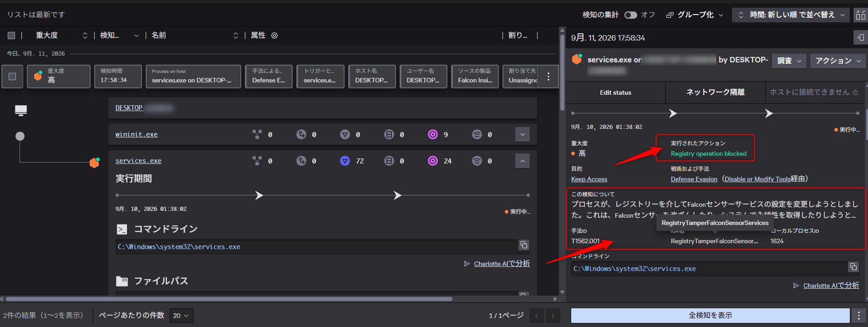Click the 全検知を表示 button
The width and height of the screenshot is (868, 327).
click(710, 316)
